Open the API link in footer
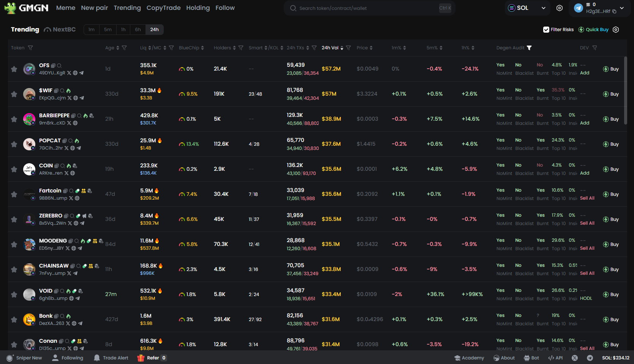This screenshot has width=634, height=364. pyautogui.click(x=555, y=358)
